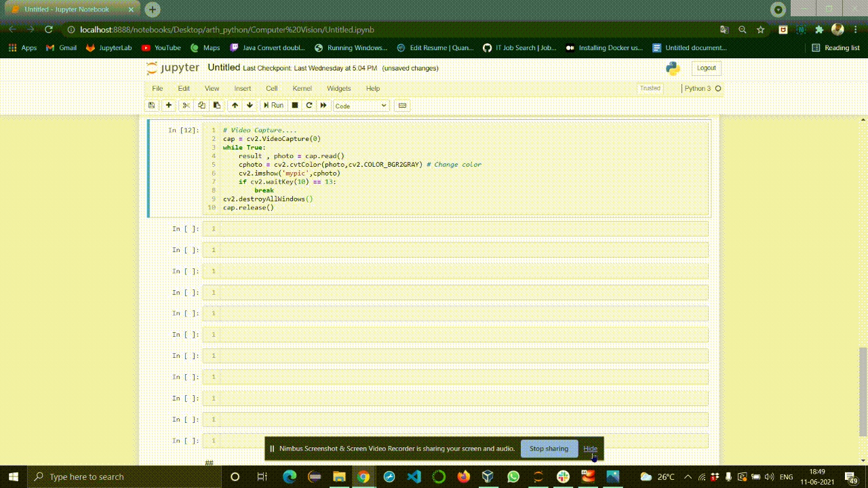Open the Edit menu
The height and width of the screenshot is (488, 868).
(184, 89)
